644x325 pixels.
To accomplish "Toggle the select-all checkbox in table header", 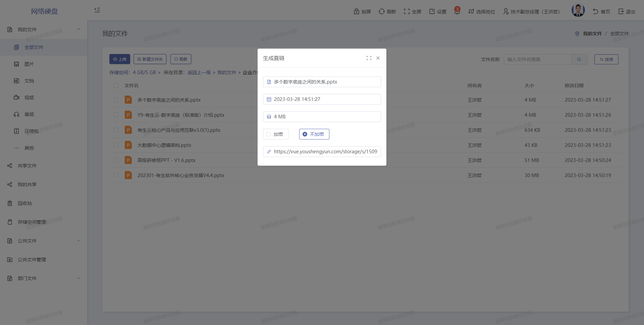I will (116, 86).
